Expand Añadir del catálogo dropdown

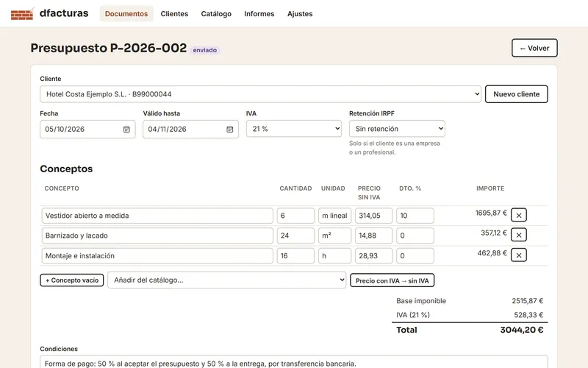pyautogui.click(x=227, y=280)
